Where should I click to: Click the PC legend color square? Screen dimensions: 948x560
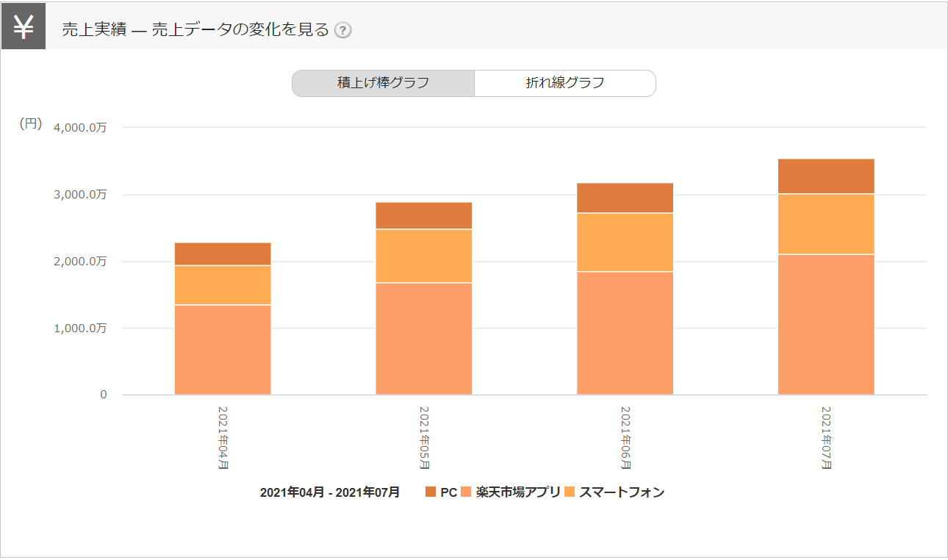point(431,492)
